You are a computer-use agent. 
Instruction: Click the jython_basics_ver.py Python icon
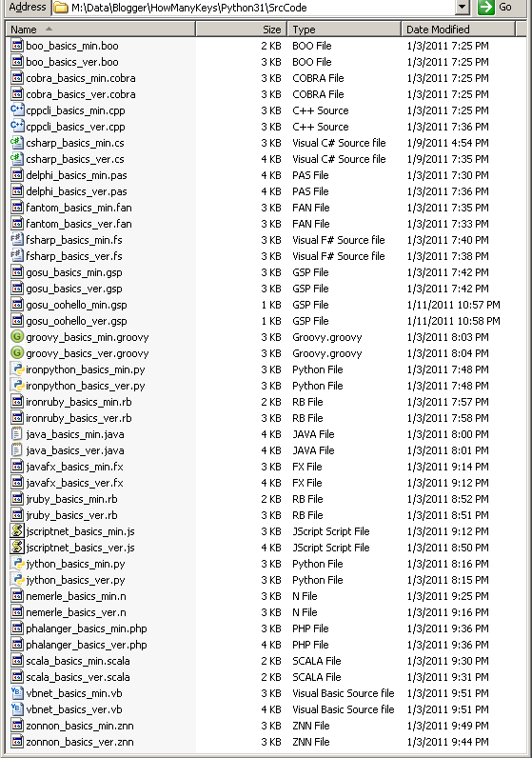click(17, 580)
